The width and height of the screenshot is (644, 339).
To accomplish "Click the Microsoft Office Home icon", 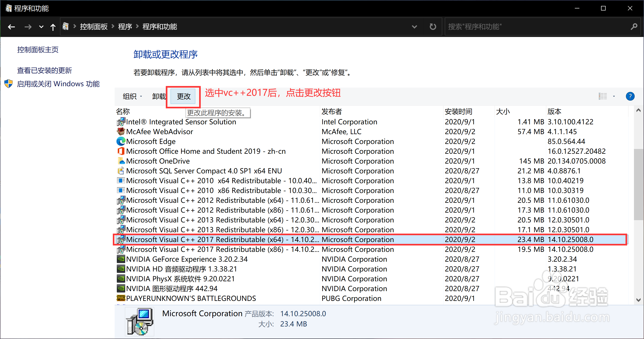I will (x=121, y=151).
